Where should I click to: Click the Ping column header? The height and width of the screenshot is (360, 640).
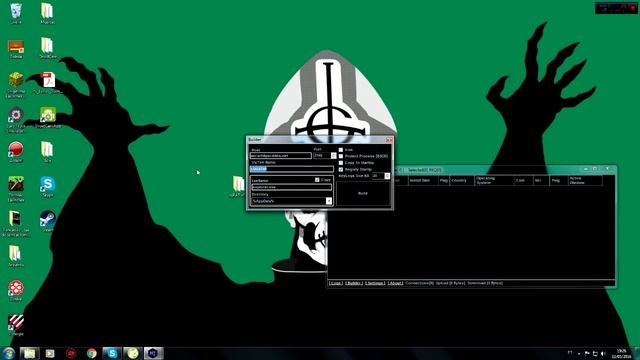559,180
